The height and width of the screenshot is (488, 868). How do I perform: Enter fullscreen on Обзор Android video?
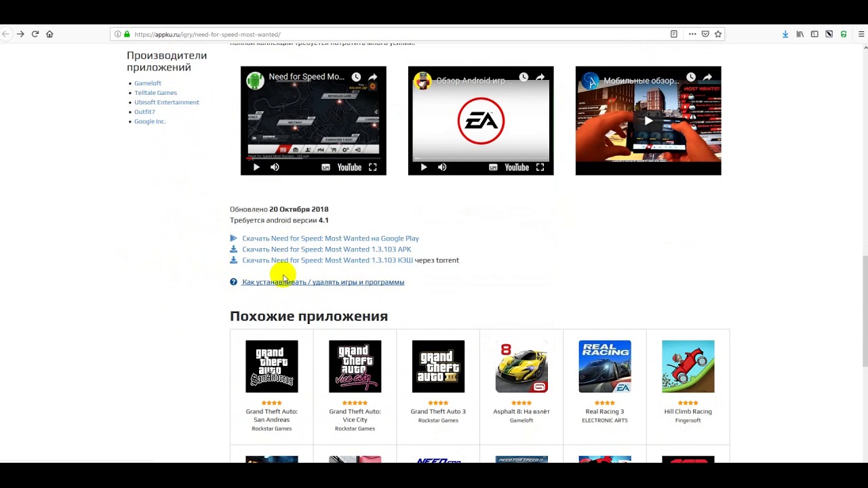[540, 167]
